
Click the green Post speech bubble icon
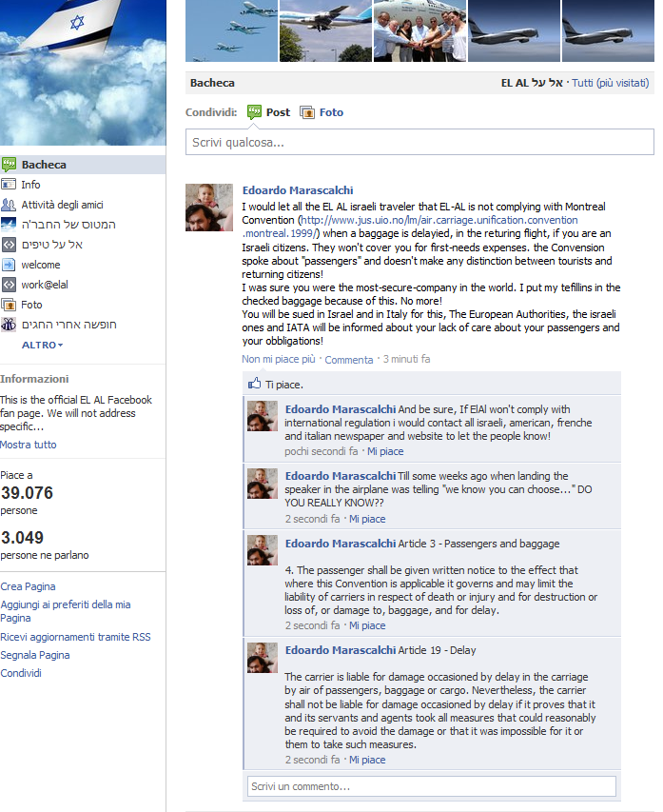[254, 112]
